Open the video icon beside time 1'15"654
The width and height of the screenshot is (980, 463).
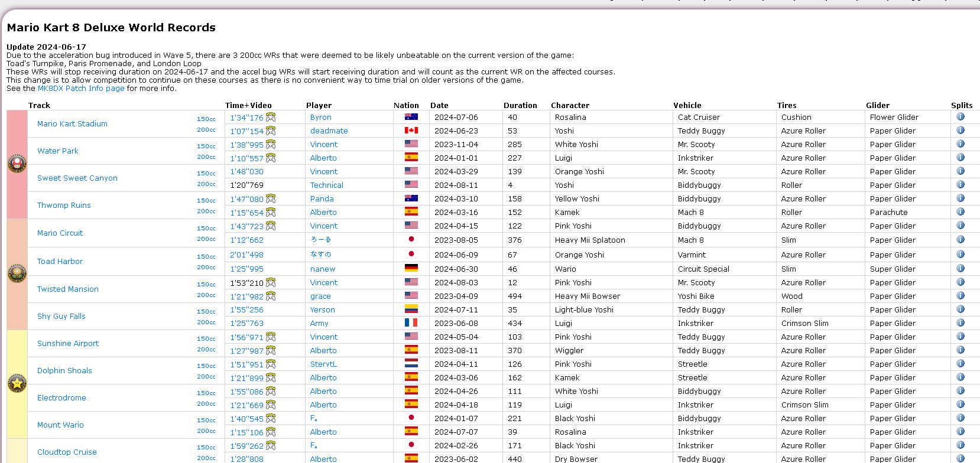coord(271,212)
